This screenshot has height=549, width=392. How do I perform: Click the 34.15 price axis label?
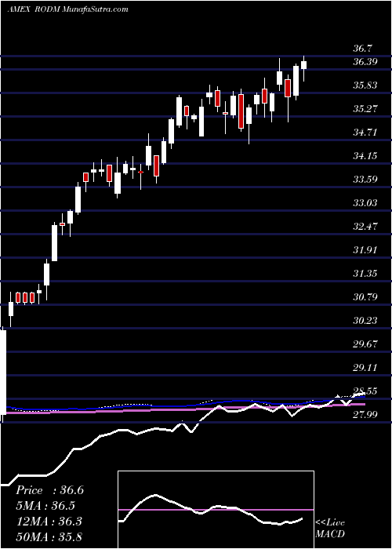(x=366, y=156)
